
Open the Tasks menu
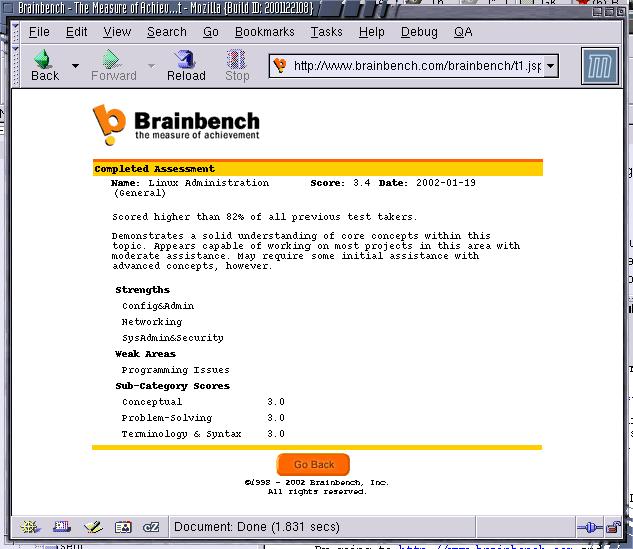[x=326, y=32]
